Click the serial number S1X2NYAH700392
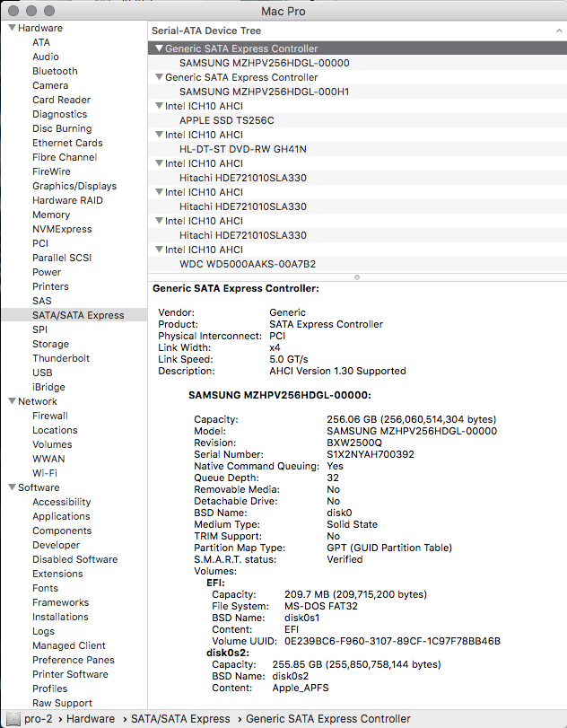The height and width of the screenshot is (728, 567). (371, 454)
